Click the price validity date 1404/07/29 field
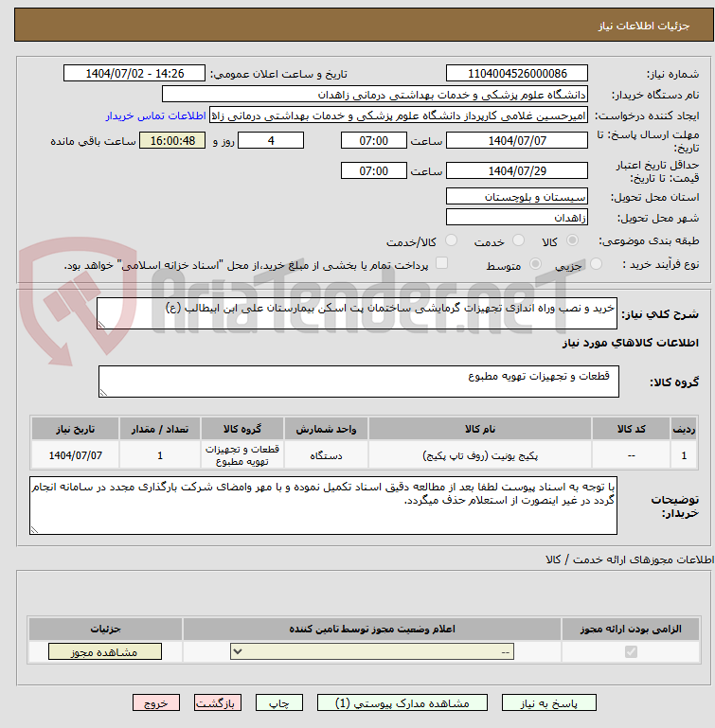 517,170
